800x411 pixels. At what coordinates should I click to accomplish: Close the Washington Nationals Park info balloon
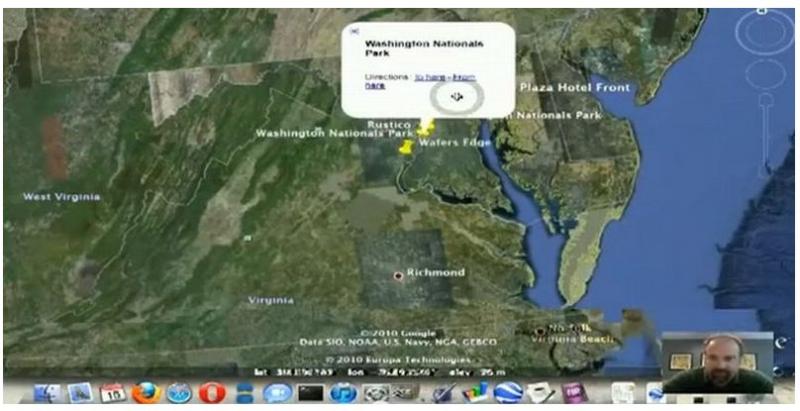tap(354, 32)
